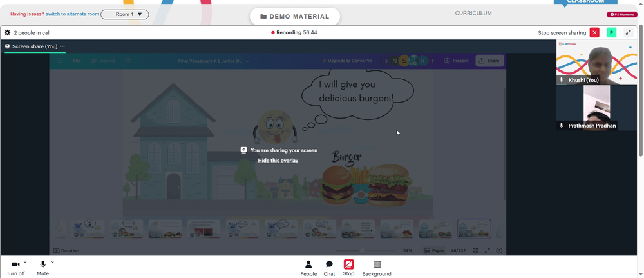
Task: Open Canva hamburger menu
Action: (x=61, y=61)
